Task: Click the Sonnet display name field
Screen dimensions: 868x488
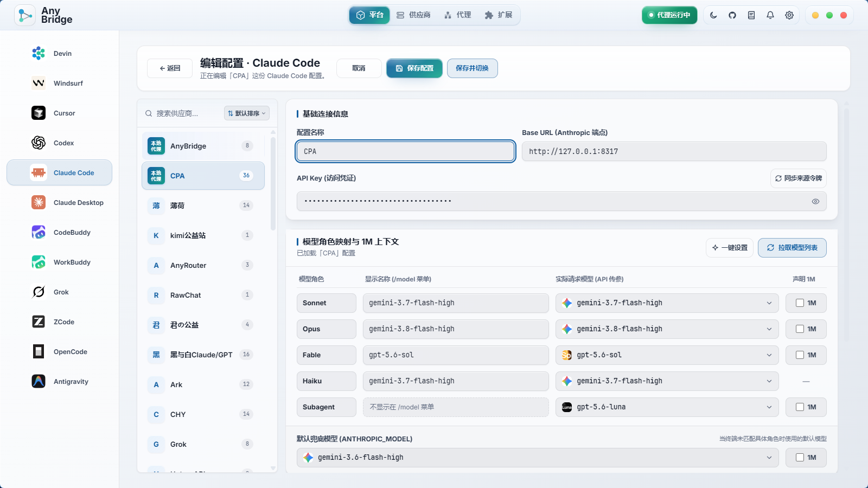Action: pyautogui.click(x=456, y=303)
